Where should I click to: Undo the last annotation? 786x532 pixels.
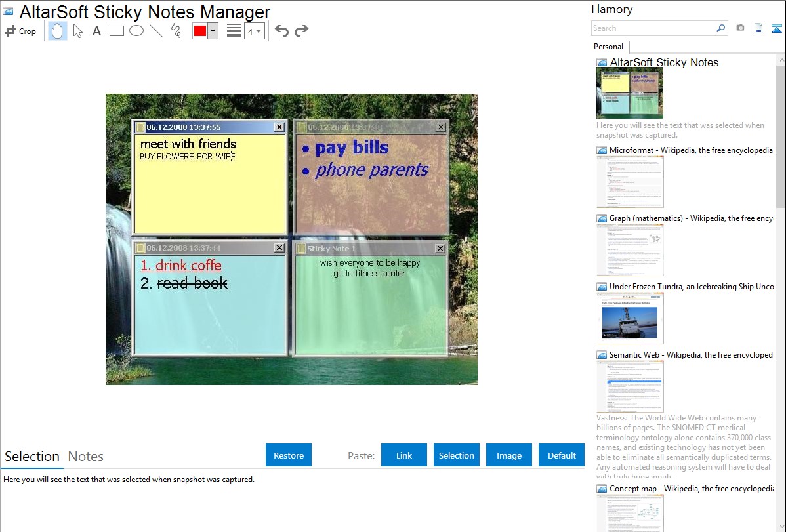(281, 31)
